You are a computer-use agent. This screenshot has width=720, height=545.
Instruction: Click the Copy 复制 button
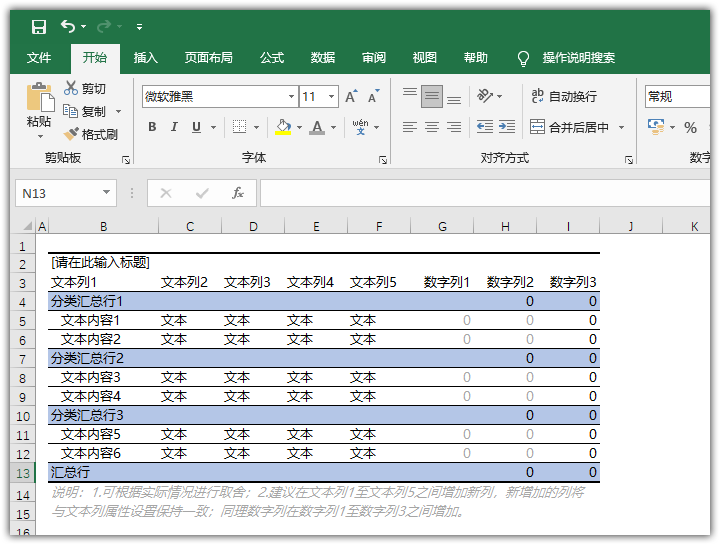(85, 111)
